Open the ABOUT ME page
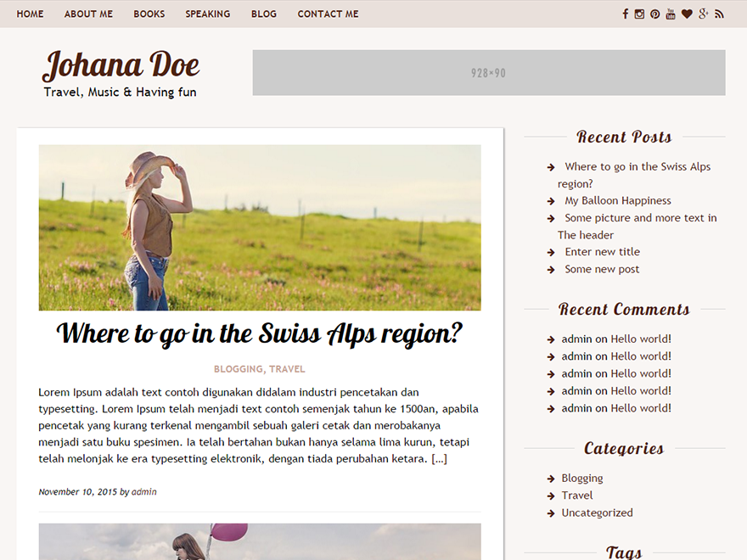Image resolution: width=747 pixels, height=560 pixels. pyautogui.click(x=88, y=14)
